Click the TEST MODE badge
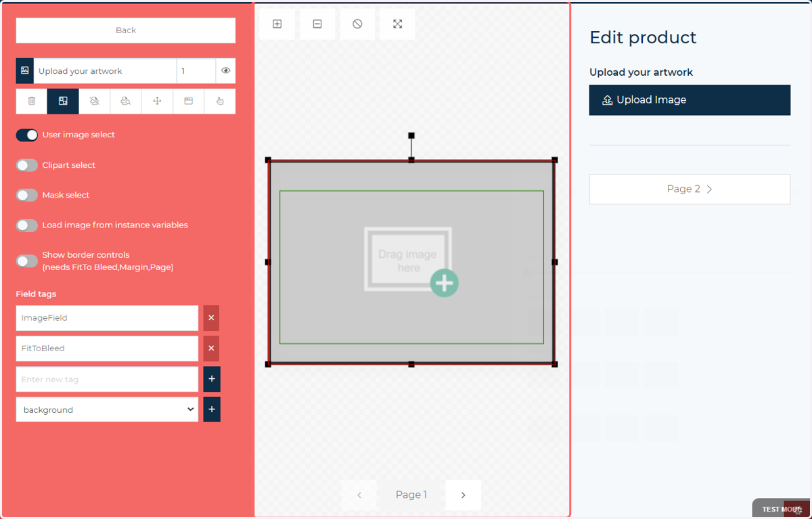 pyautogui.click(x=781, y=509)
